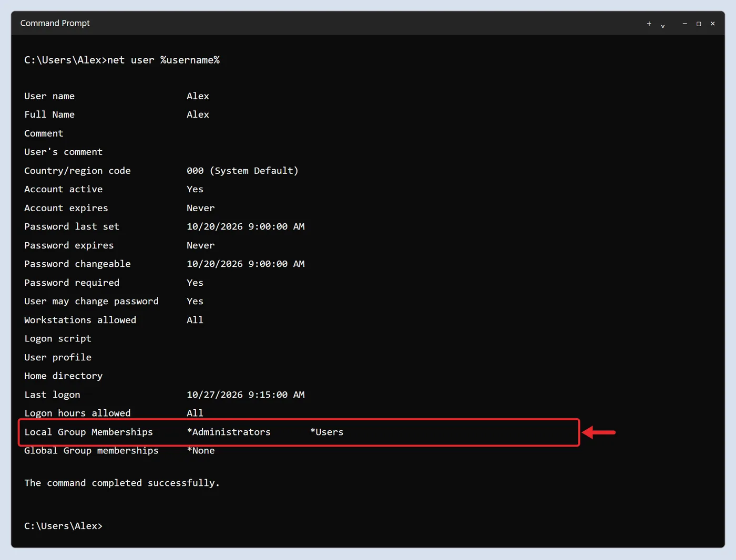
Task: Click the 'Home directory' label
Action: click(63, 376)
